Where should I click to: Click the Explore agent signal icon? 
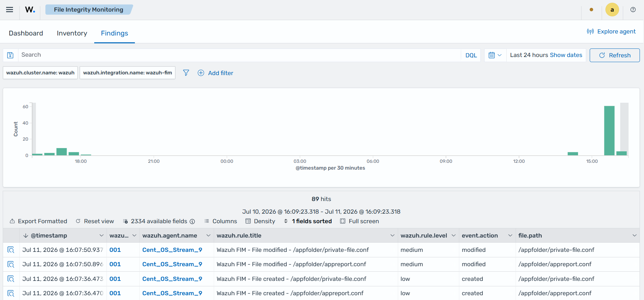[590, 31]
